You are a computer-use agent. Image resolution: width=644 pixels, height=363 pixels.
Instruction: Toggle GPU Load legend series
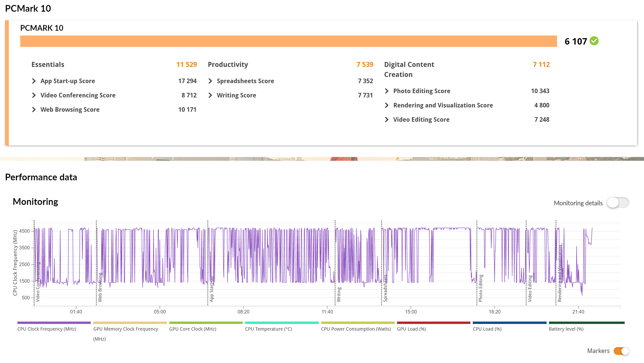(433, 327)
